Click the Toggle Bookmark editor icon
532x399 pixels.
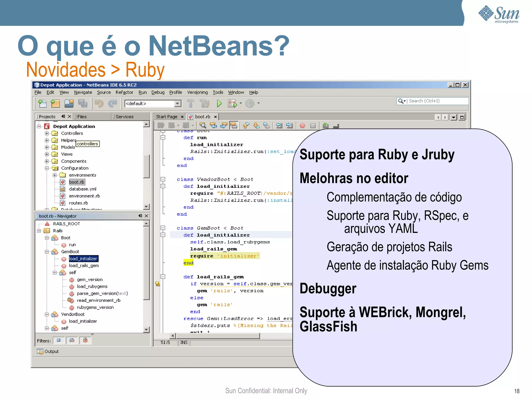[x=267, y=125]
